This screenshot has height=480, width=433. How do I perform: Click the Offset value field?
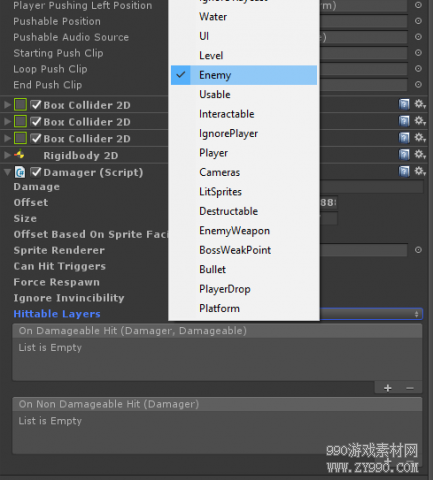[329, 202]
